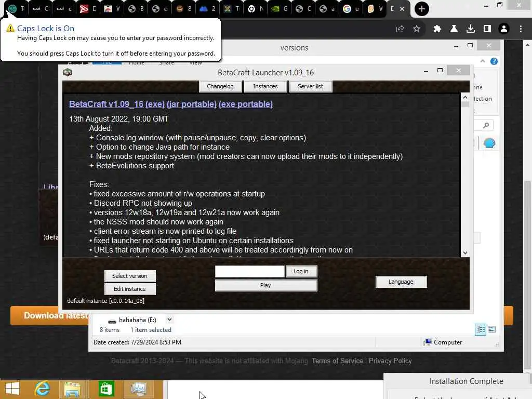The image size is (532, 399).
Task: Click the Play button
Action: coord(266,285)
